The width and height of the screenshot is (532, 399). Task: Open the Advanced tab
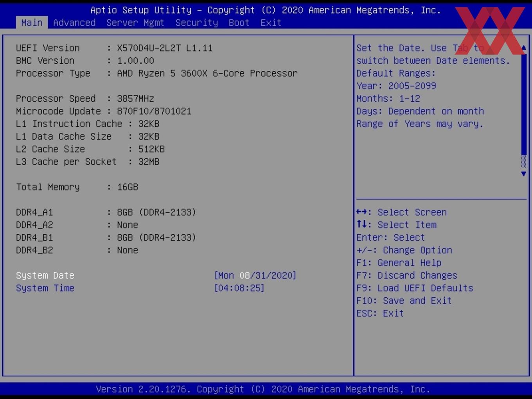pyautogui.click(x=74, y=23)
